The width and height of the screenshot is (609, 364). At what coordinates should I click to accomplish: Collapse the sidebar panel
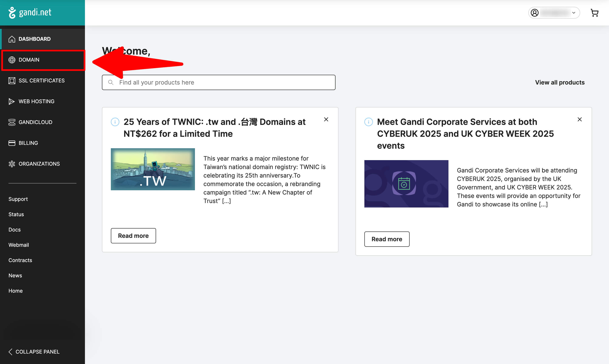pyautogui.click(x=34, y=351)
